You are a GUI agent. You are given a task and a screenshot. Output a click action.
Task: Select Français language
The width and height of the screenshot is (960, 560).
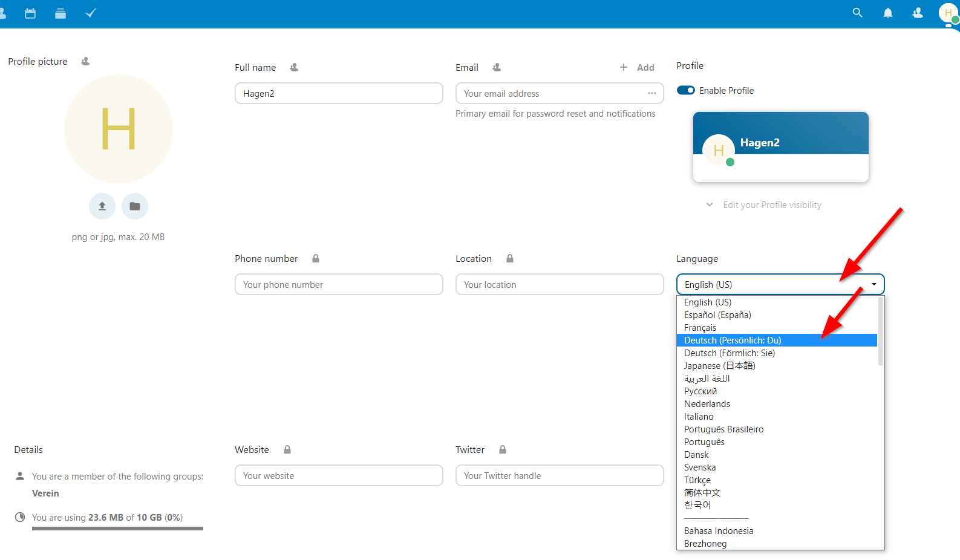pos(777,328)
